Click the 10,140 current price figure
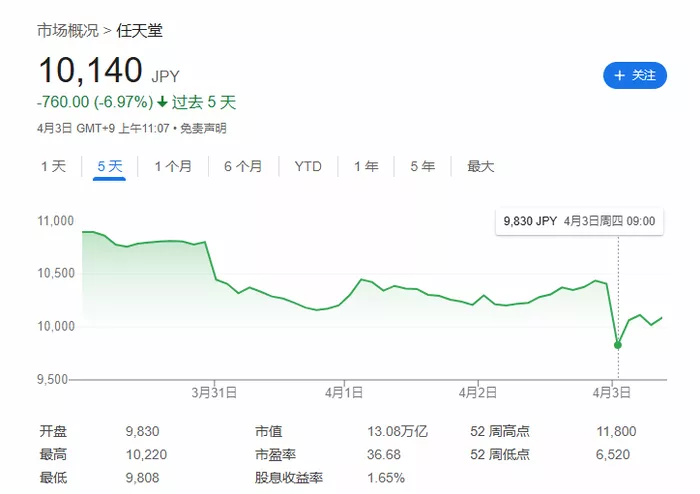Screen dimensions: 700x494 (90, 71)
